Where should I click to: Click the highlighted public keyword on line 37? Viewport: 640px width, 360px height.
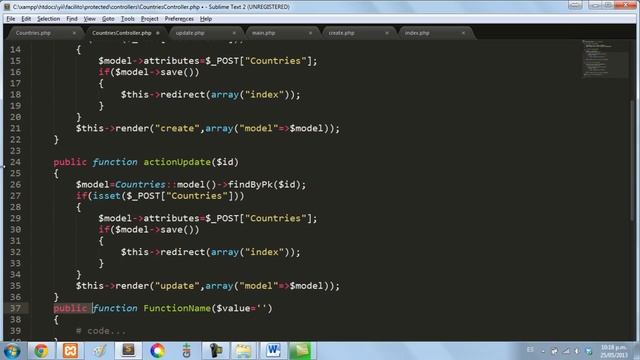click(x=70, y=308)
